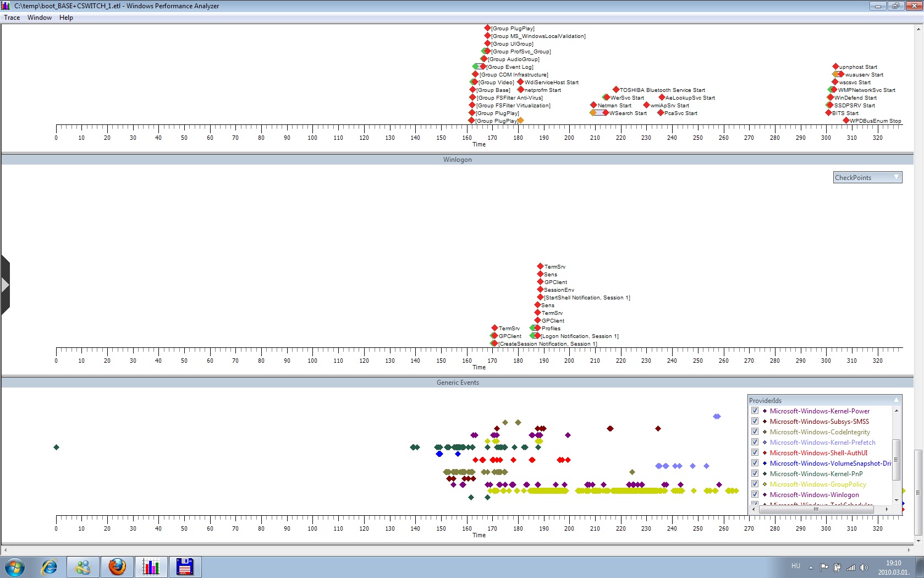Uncheck Microsoft-Windows-CodeIntegrity provider
Image resolution: width=924 pixels, height=578 pixels.
pyautogui.click(x=755, y=432)
